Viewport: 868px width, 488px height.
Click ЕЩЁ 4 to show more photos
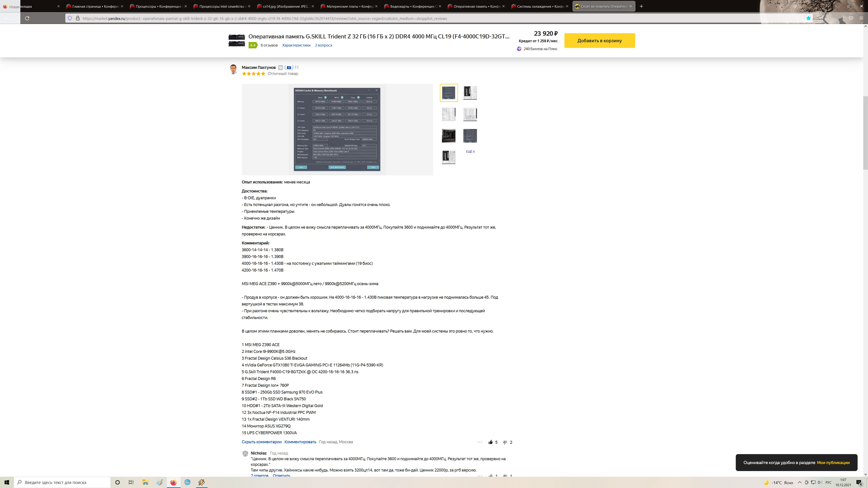(x=470, y=152)
